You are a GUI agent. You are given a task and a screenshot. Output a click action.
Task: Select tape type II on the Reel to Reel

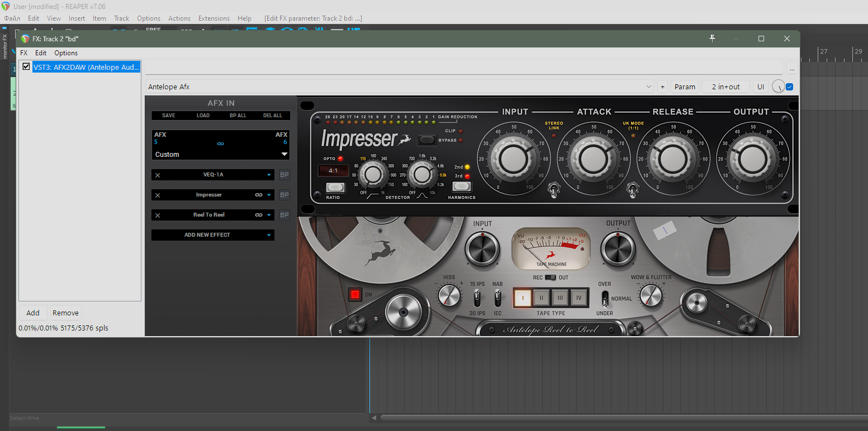(542, 298)
